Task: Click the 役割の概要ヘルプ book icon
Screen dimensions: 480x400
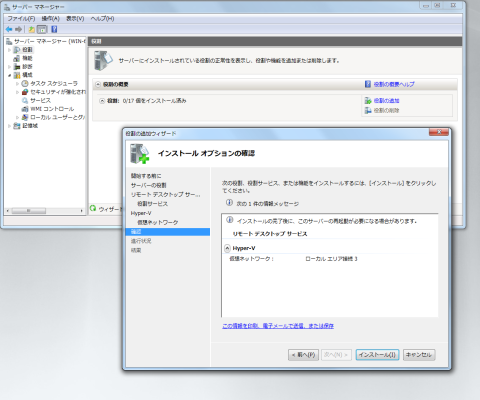Action: point(368,84)
